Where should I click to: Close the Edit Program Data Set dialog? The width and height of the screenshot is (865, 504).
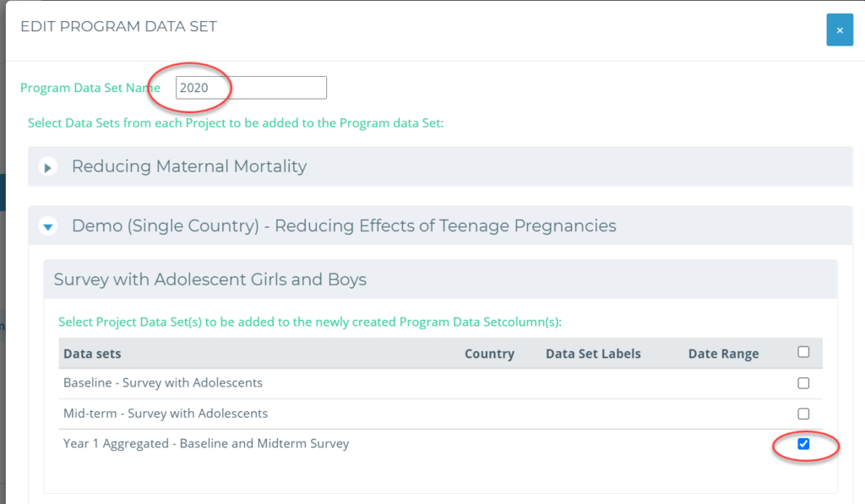(839, 30)
